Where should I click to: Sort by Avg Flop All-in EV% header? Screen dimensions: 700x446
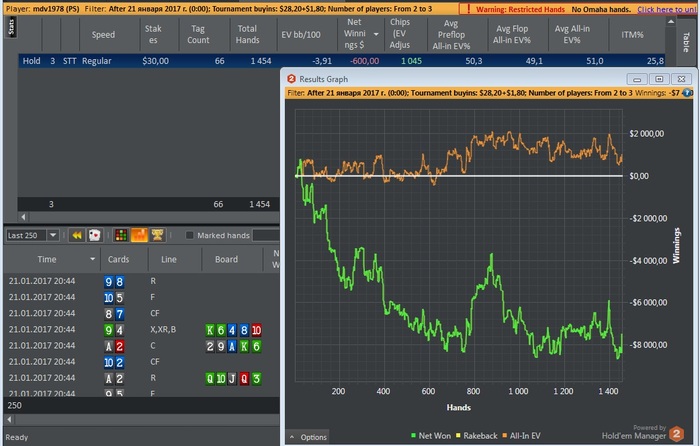[x=512, y=34]
